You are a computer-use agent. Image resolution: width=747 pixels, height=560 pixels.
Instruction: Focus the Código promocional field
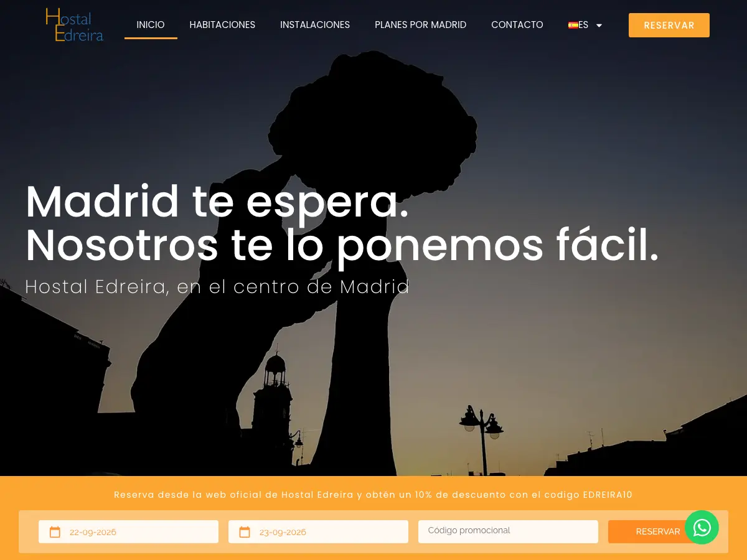[508, 531]
